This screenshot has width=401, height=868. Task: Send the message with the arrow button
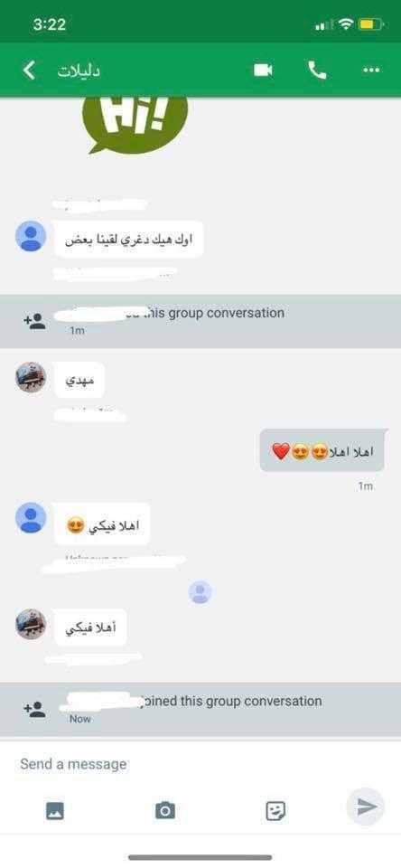pyautogui.click(x=365, y=807)
